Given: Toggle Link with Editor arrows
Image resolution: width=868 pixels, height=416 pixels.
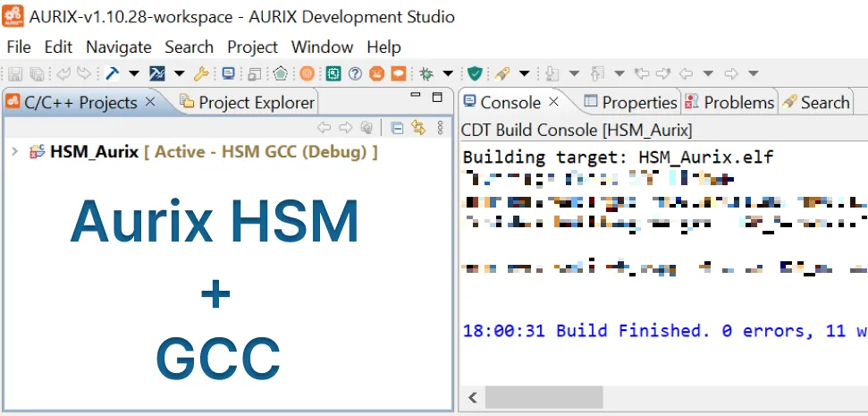Looking at the screenshot, I should pos(418,129).
